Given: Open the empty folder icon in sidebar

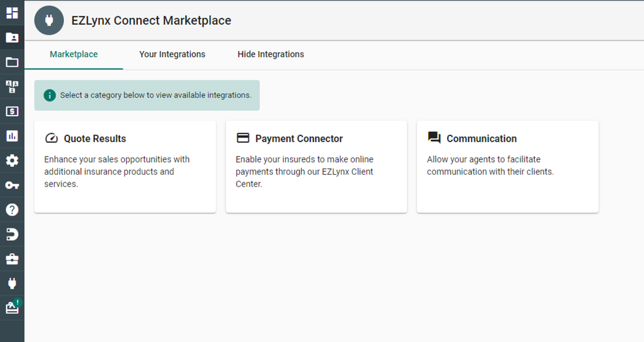Looking at the screenshot, I should coord(12,62).
